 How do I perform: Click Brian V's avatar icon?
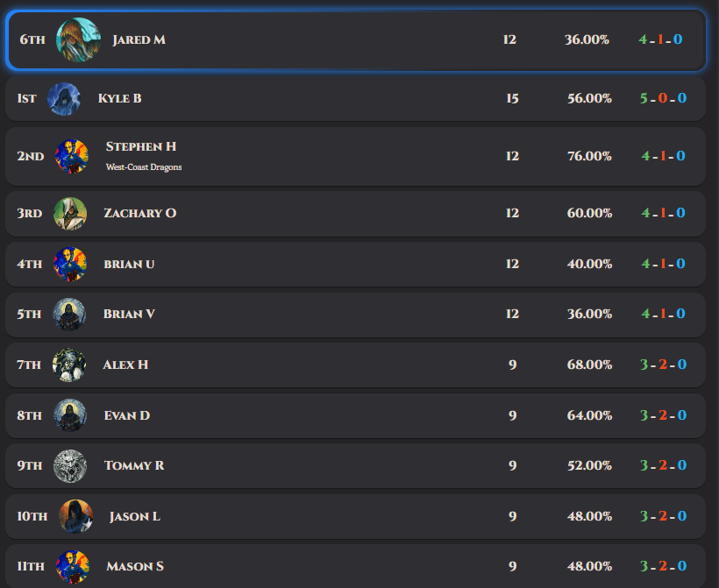click(x=69, y=314)
